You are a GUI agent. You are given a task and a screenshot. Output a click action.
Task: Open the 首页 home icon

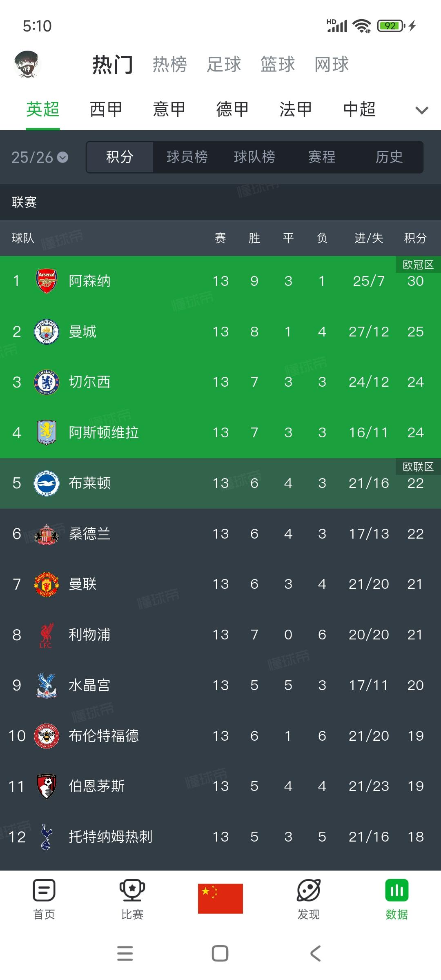pos(44,890)
